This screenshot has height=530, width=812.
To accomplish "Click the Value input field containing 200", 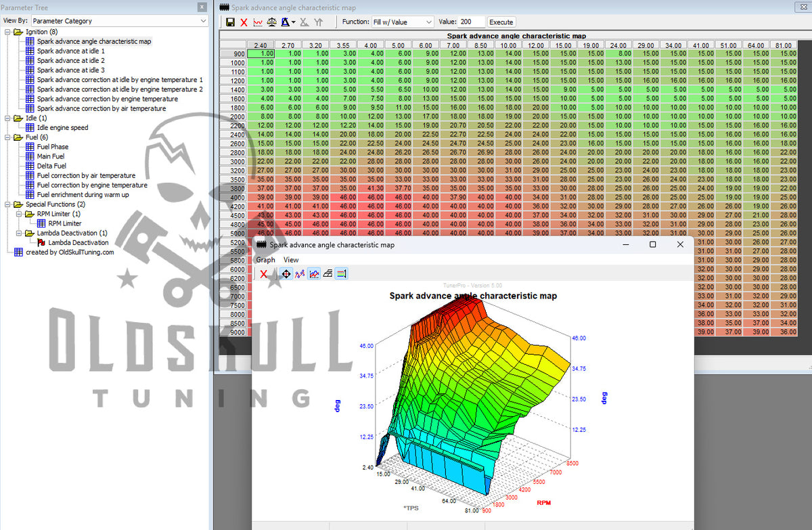I will (472, 22).
